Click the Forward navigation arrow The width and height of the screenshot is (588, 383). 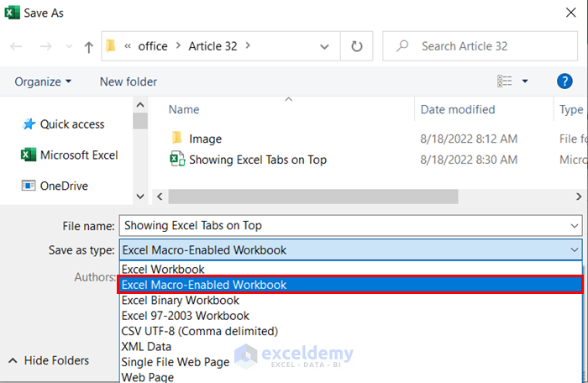point(45,46)
